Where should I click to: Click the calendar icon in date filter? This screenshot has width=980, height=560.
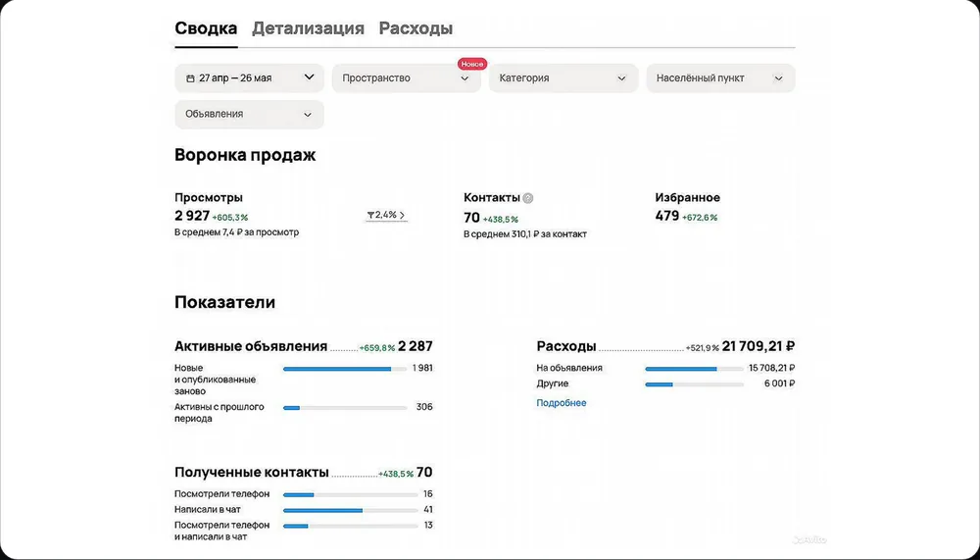191,78
